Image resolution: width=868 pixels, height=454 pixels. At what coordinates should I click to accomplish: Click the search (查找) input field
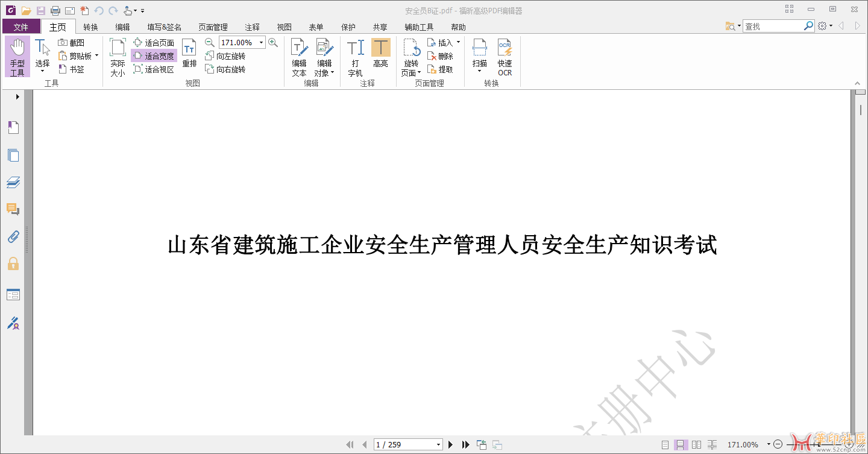click(x=773, y=26)
